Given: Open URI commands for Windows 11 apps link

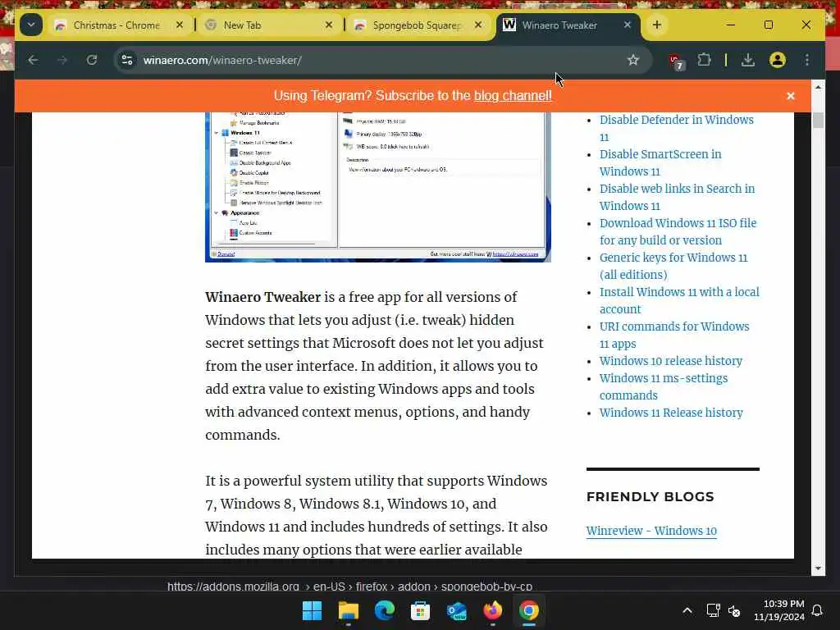Looking at the screenshot, I should pos(674,335).
